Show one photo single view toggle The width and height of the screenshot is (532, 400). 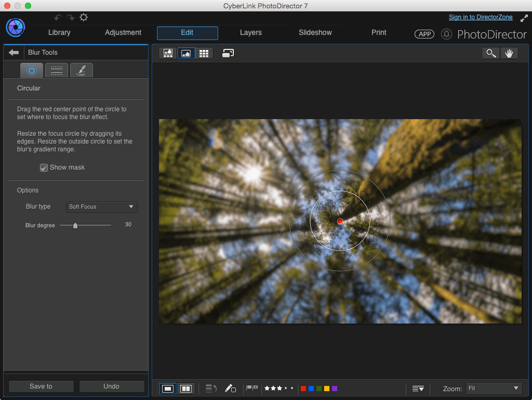(x=168, y=389)
